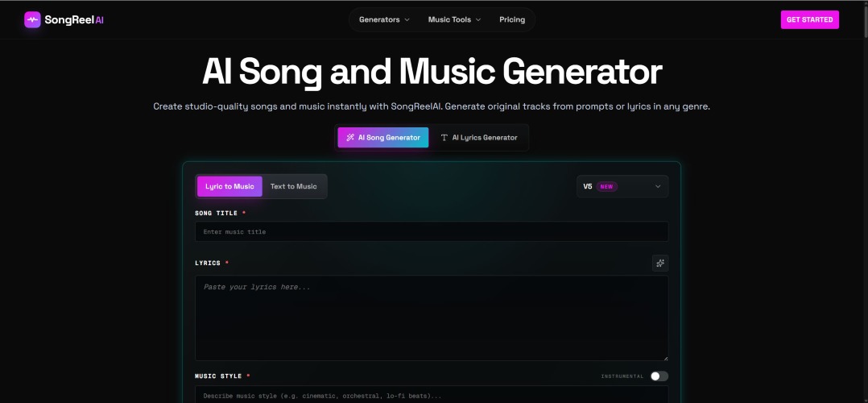The width and height of the screenshot is (868, 403).
Task: Click the SongReel AI brand name
Action: click(x=73, y=20)
